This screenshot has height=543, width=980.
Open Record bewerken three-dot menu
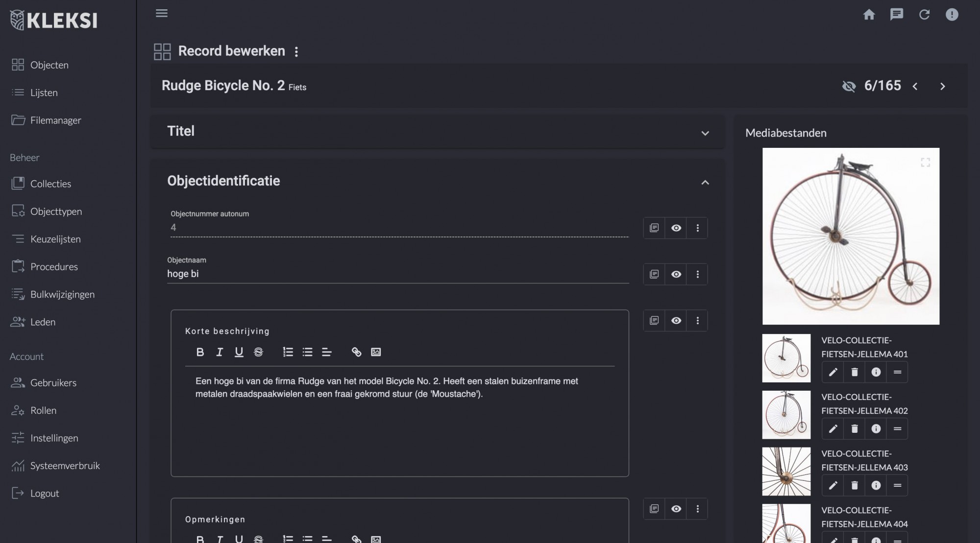click(x=296, y=52)
